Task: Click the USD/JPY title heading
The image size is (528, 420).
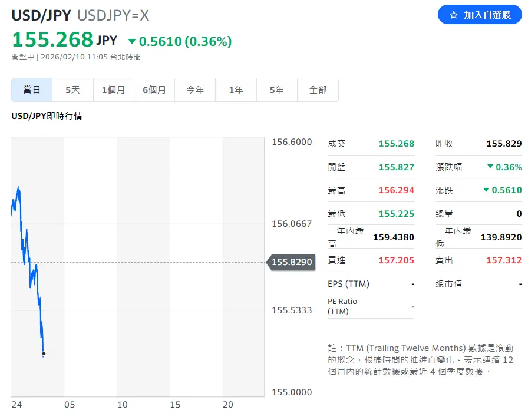Action: click(41, 16)
